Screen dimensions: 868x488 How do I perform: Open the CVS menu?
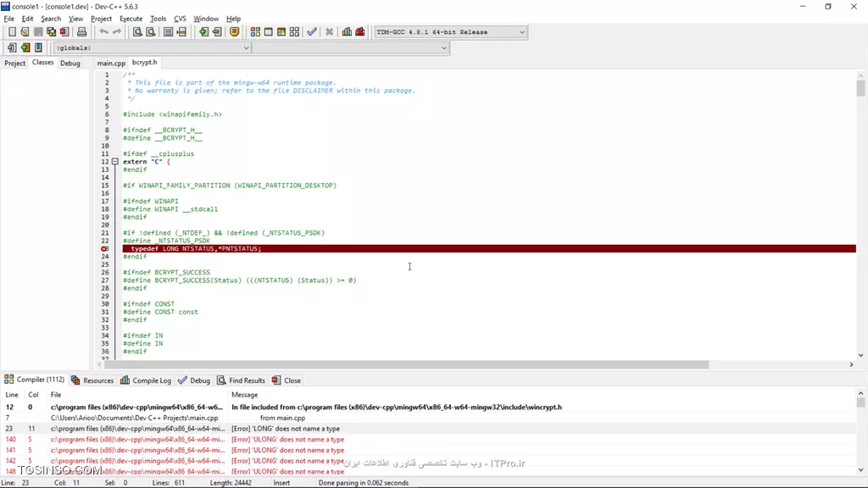click(x=180, y=19)
